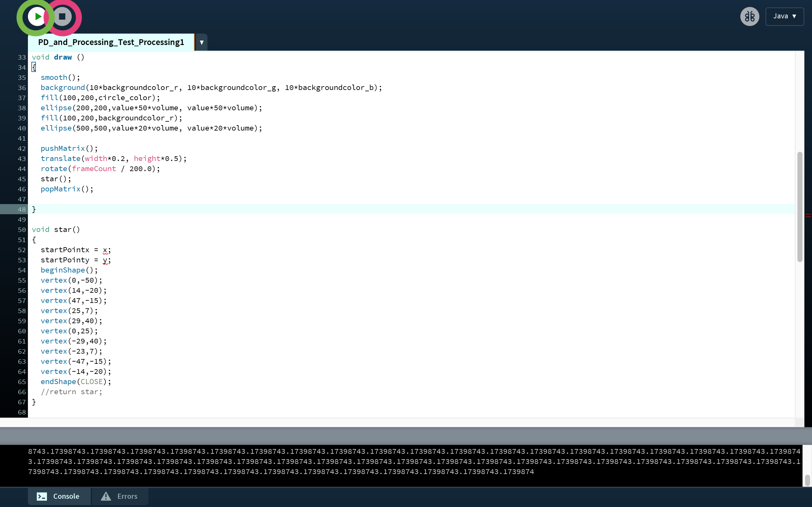Viewport: 812px width, 507px height.
Task: Click the red error marker in margin
Action: [x=808, y=215]
